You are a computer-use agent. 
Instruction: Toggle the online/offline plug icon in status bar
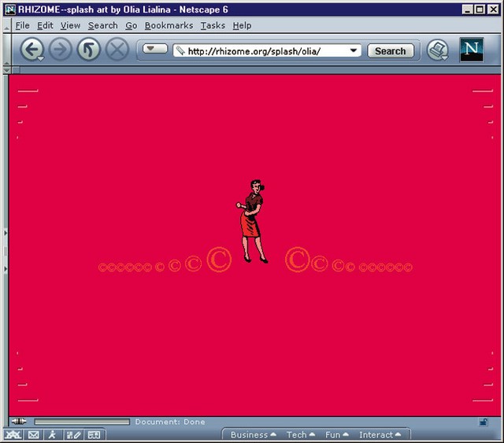tap(19, 421)
